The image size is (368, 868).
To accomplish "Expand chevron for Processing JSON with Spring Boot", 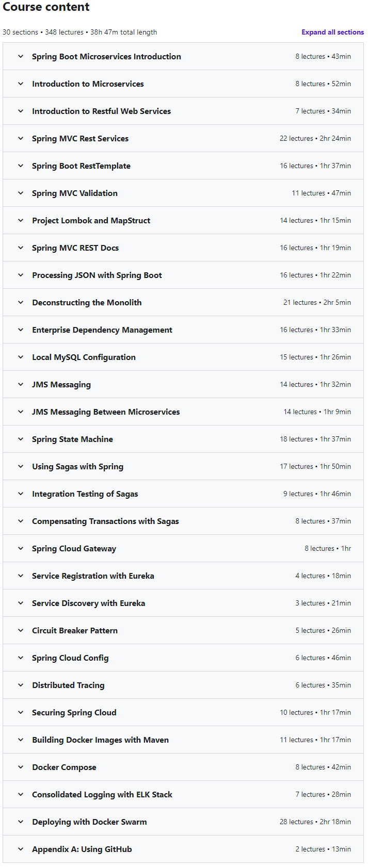I will click(x=21, y=275).
